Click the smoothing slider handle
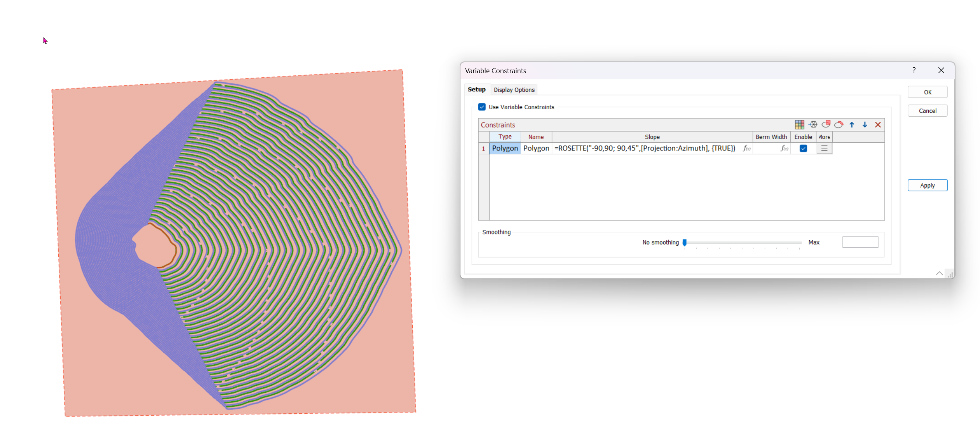Viewport: 980px width, 448px height. click(685, 242)
